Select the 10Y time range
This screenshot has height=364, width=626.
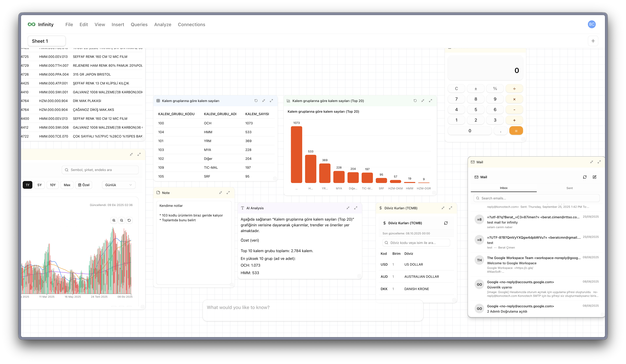(x=53, y=185)
